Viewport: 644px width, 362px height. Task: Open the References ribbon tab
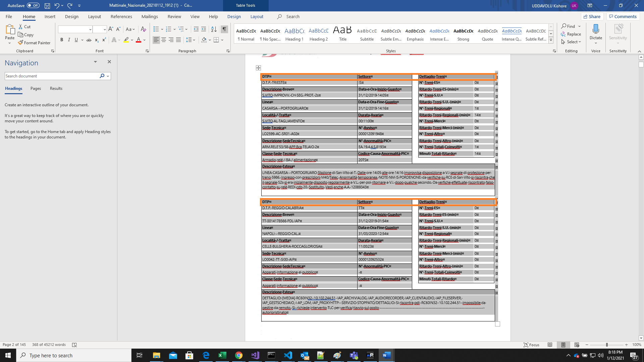pos(121,16)
